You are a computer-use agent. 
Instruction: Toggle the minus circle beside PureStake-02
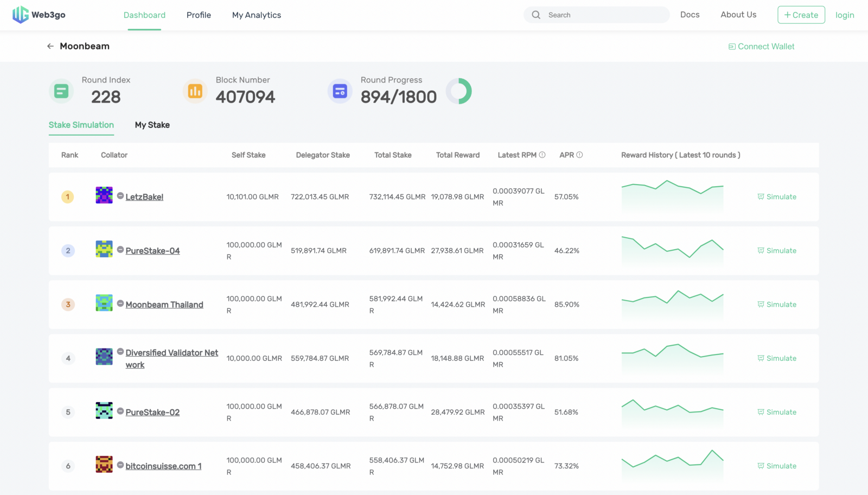(x=120, y=411)
